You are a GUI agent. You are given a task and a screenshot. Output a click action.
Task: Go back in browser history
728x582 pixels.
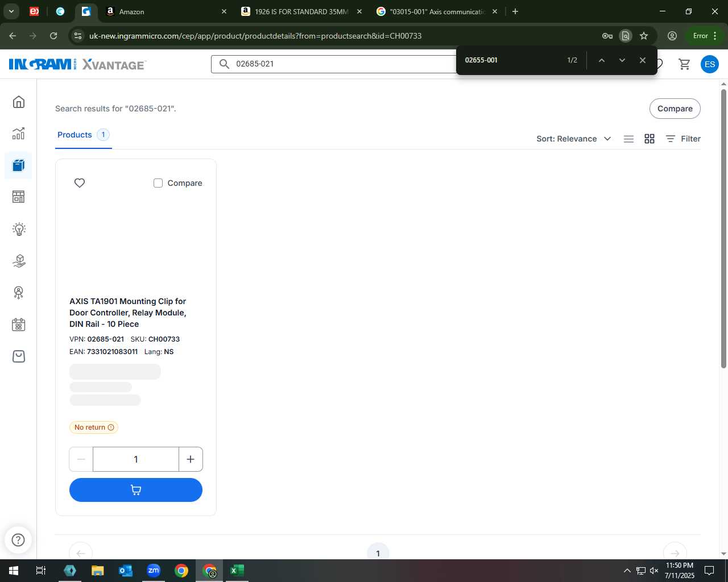coord(13,36)
